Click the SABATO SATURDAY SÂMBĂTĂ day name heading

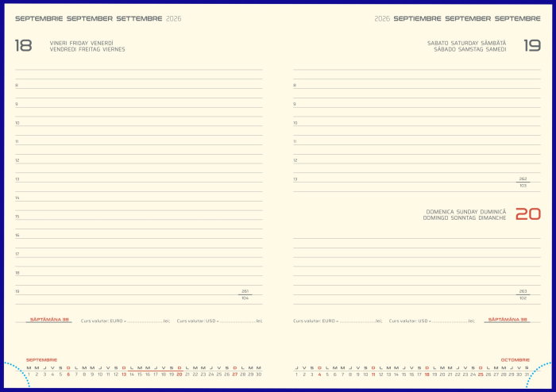(466, 43)
